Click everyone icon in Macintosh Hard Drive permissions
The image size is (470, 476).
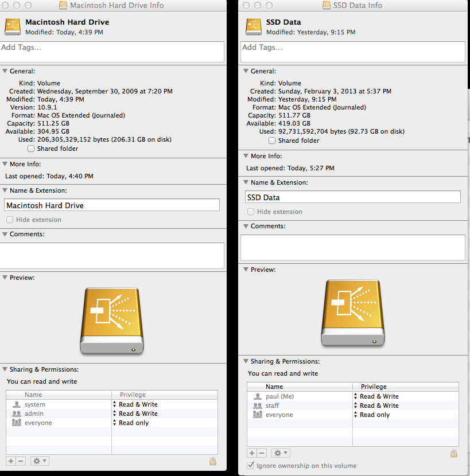17,423
